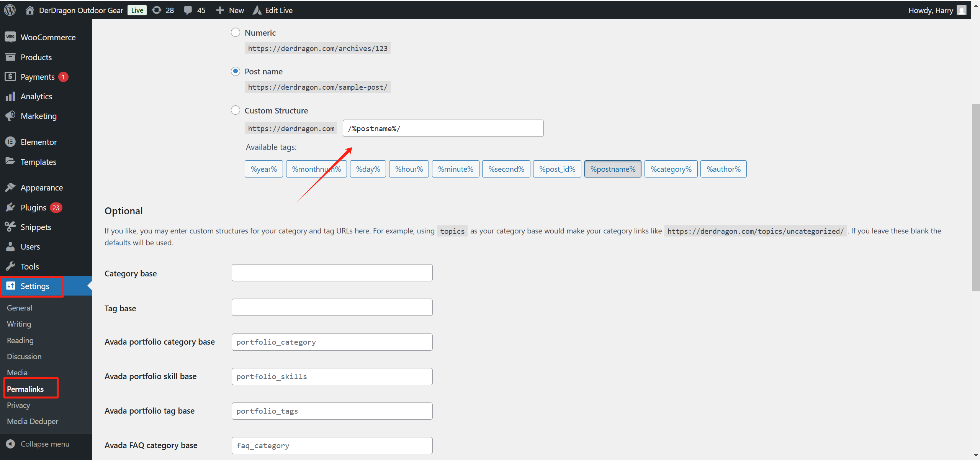
Task: Click the Settings sliders icon
Action: coord(10,286)
